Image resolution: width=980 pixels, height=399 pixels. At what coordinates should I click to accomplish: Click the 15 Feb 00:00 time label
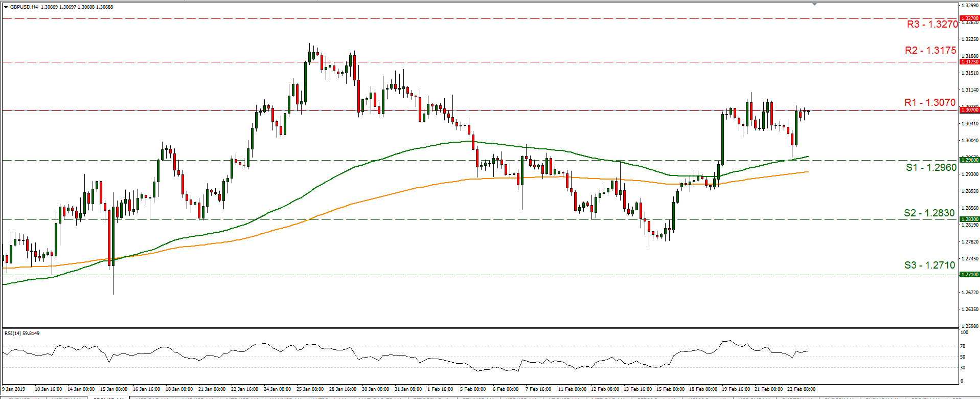pyautogui.click(x=671, y=389)
